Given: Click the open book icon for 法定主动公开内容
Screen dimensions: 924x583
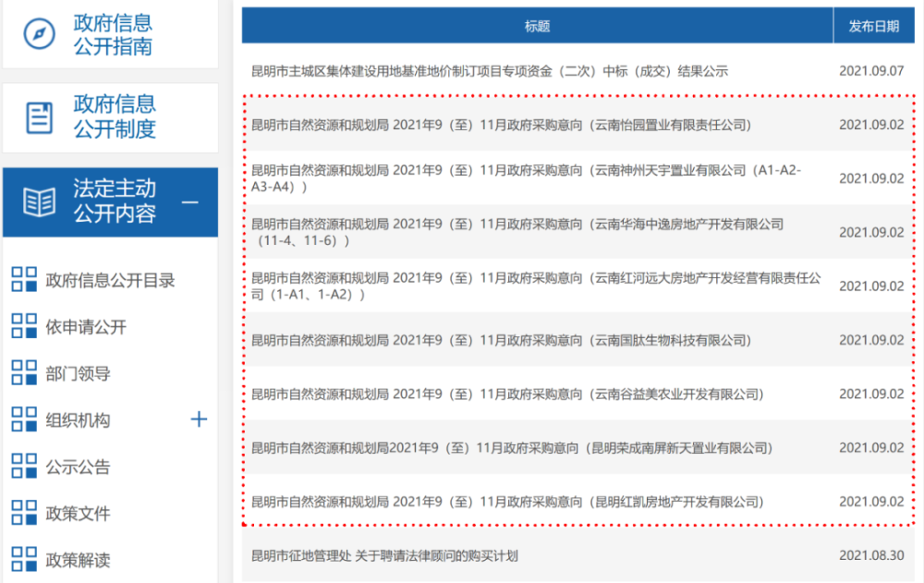Looking at the screenshot, I should pyautogui.click(x=40, y=202).
